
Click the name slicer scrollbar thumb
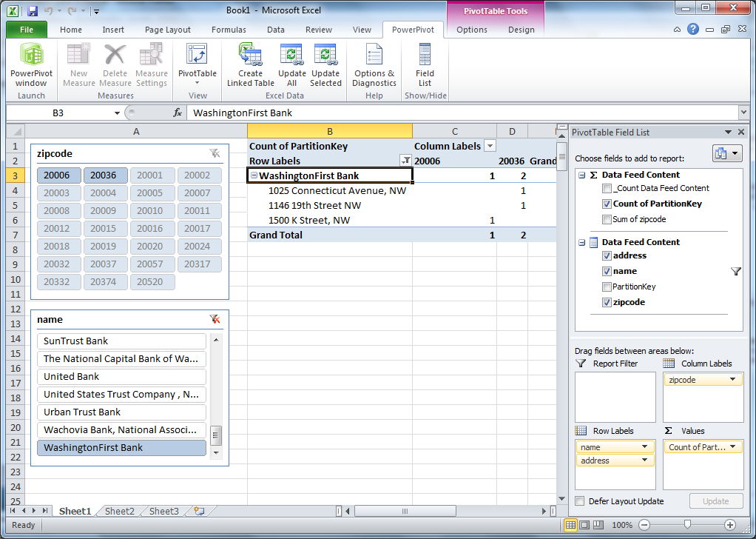[x=216, y=436]
